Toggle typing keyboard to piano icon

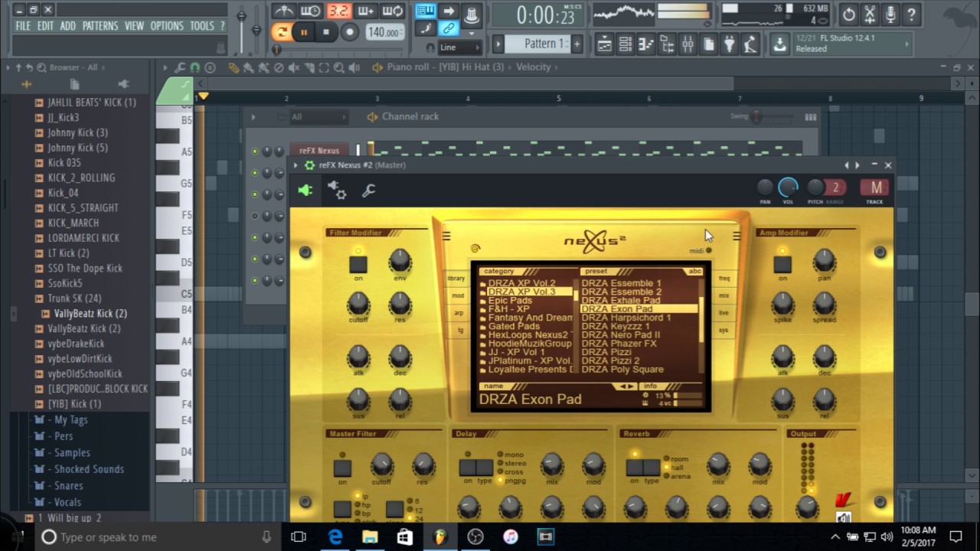[426, 11]
